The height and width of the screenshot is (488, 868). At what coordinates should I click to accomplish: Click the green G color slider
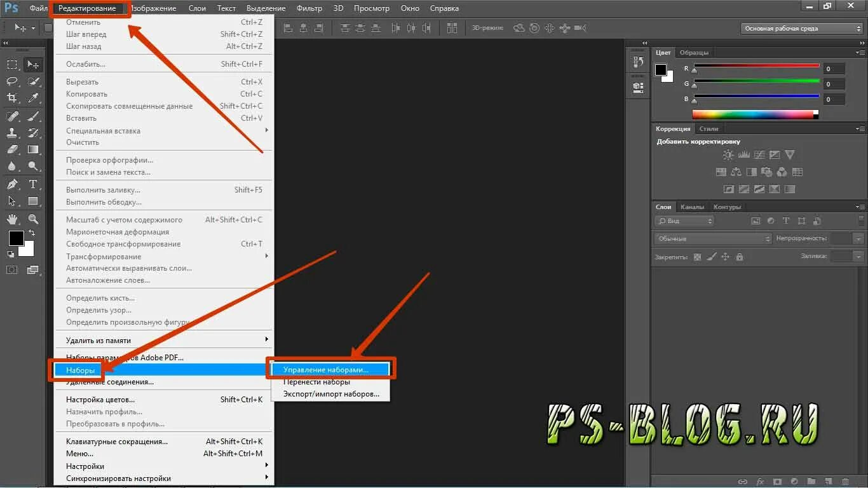(x=756, y=81)
